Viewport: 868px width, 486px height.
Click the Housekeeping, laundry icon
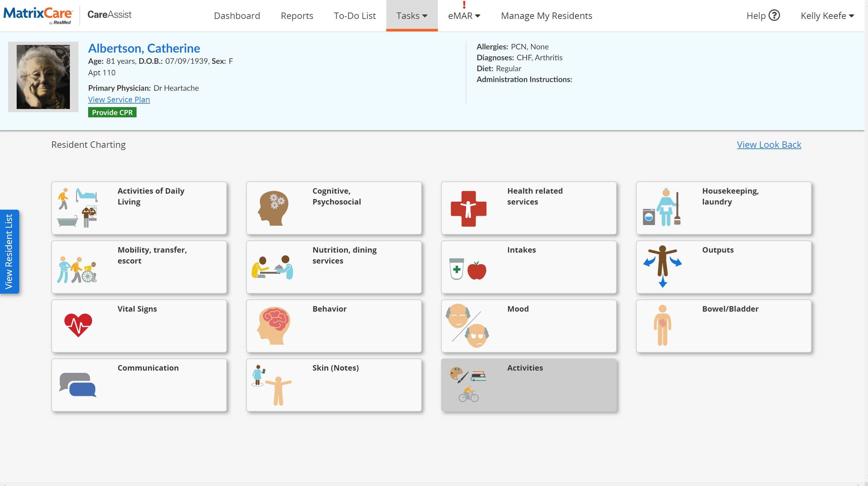[x=662, y=207]
